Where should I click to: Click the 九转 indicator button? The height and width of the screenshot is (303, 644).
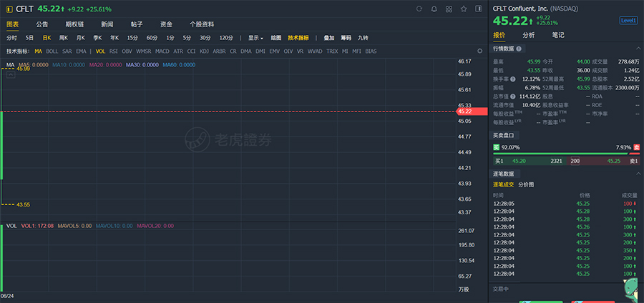coord(363,38)
